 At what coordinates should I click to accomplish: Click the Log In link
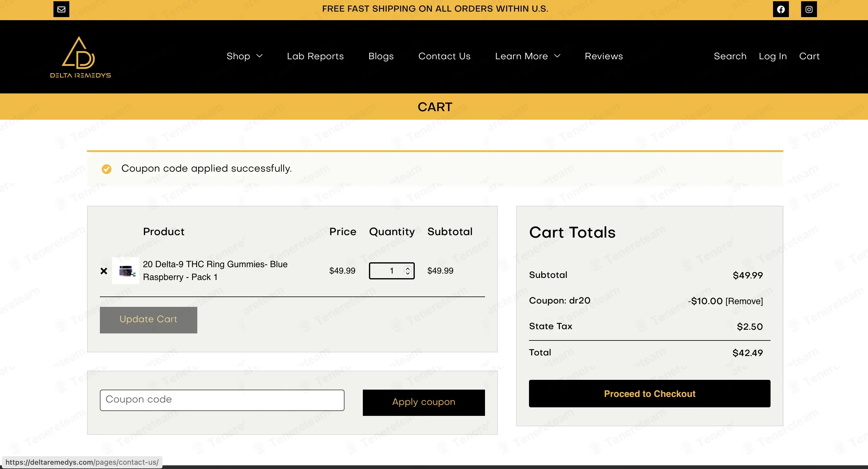point(773,56)
